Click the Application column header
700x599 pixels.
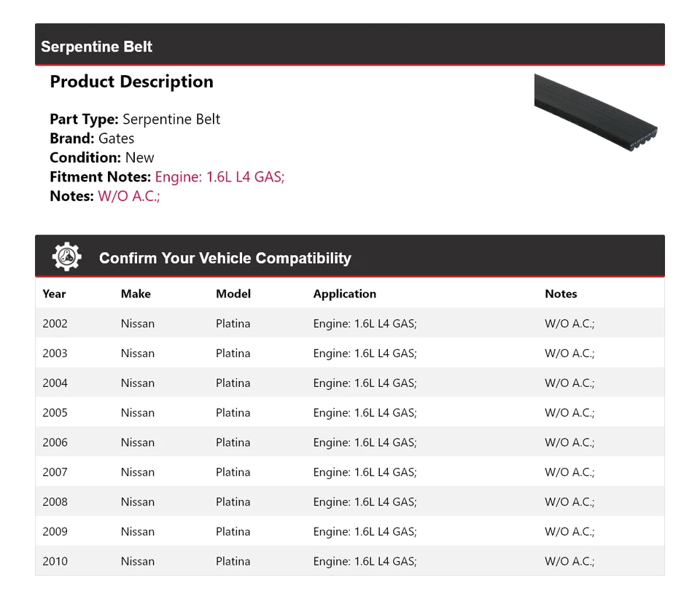coord(345,294)
